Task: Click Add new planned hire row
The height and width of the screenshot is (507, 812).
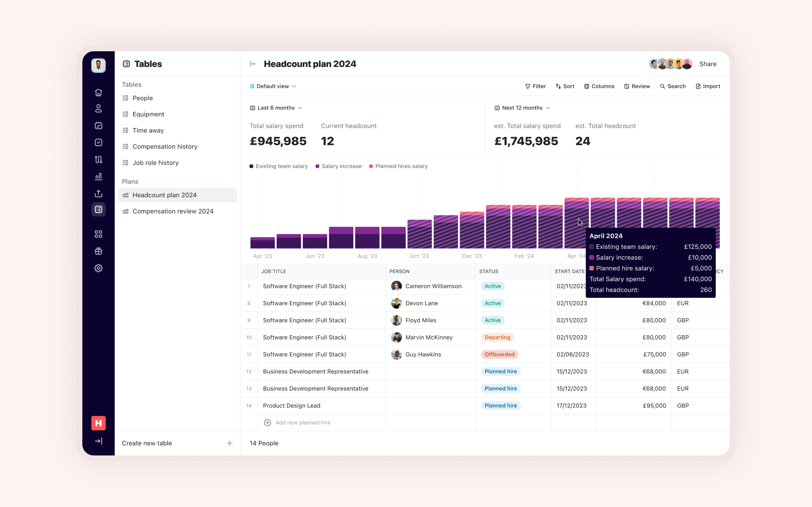Action: point(303,422)
